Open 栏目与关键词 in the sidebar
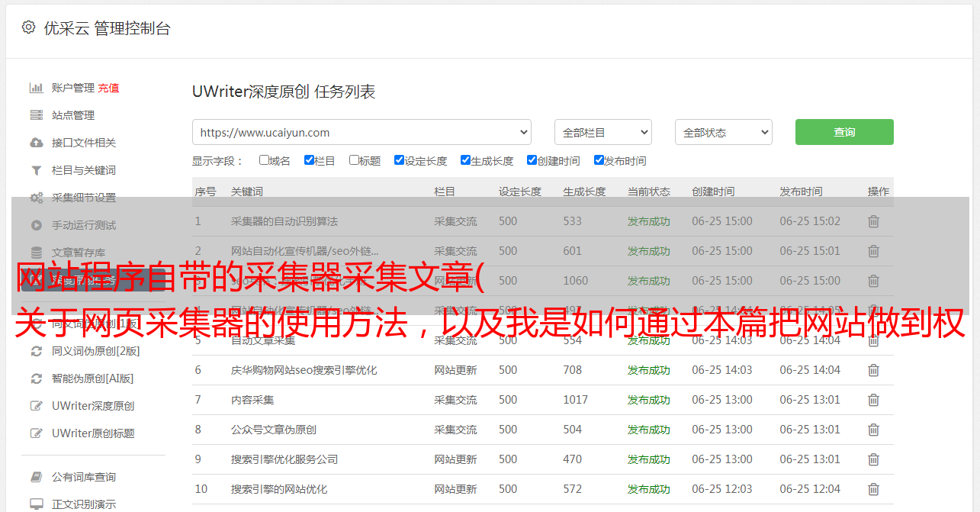Viewport: 980px width, 512px height. click(x=84, y=170)
